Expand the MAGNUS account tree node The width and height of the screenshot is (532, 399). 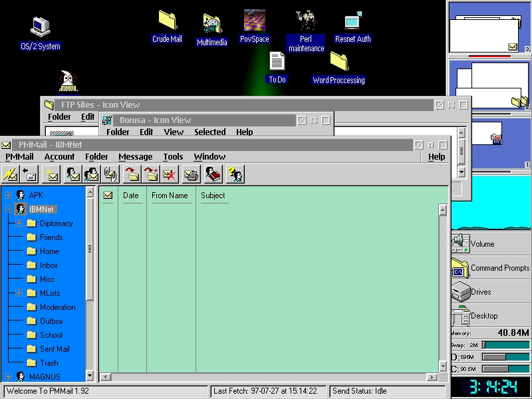pos(8,376)
